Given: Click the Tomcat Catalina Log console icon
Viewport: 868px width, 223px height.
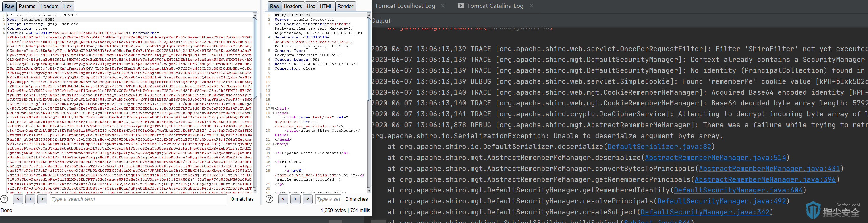Looking at the screenshot, I should coord(461,6).
